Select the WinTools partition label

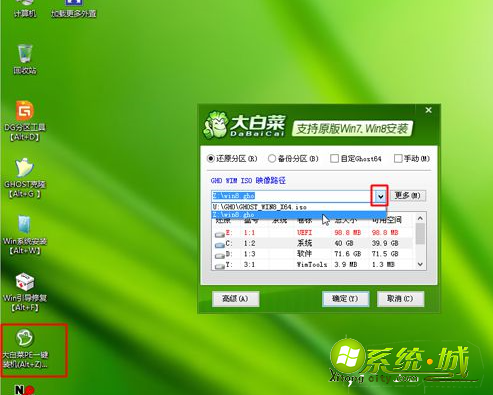[x=312, y=264]
